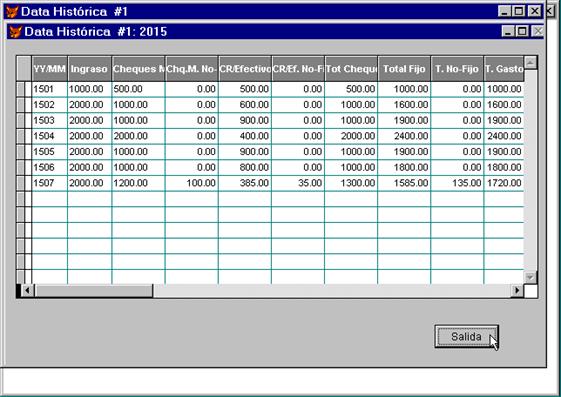Click Cheques value 1200.00 in row 1507

click(138, 183)
